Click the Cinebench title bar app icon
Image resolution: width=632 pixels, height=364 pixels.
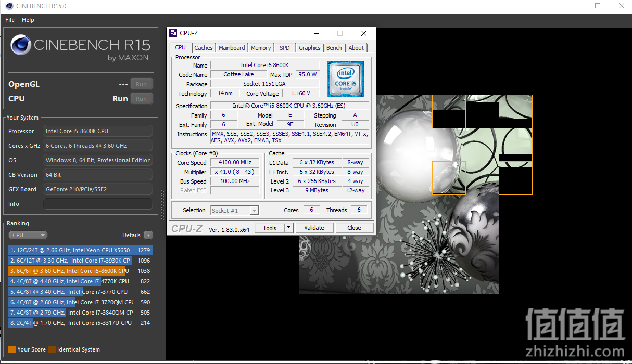(9, 6)
